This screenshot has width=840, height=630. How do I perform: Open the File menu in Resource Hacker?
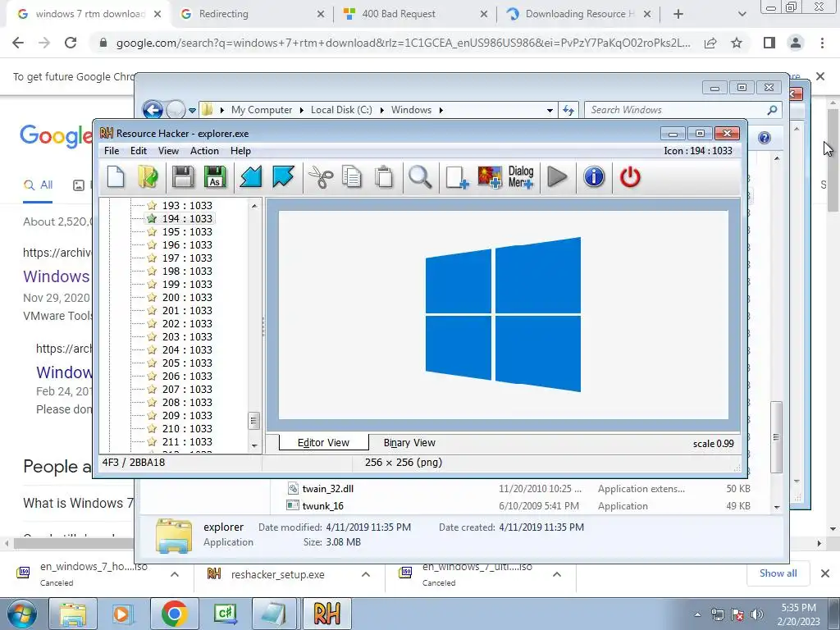click(x=112, y=151)
